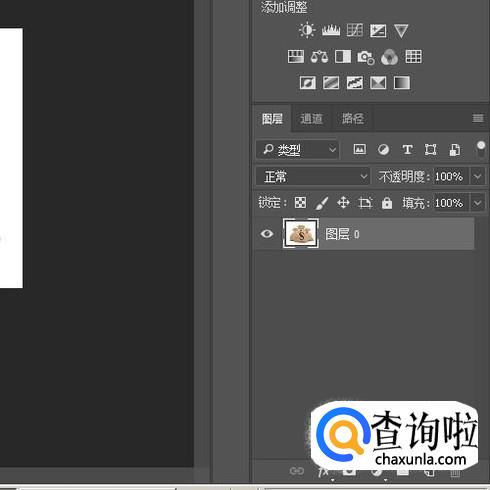Viewport: 490px width, 490px height.
Task: Switch to the 路径 tab
Action: pyautogui.click(x=352, y=119)
